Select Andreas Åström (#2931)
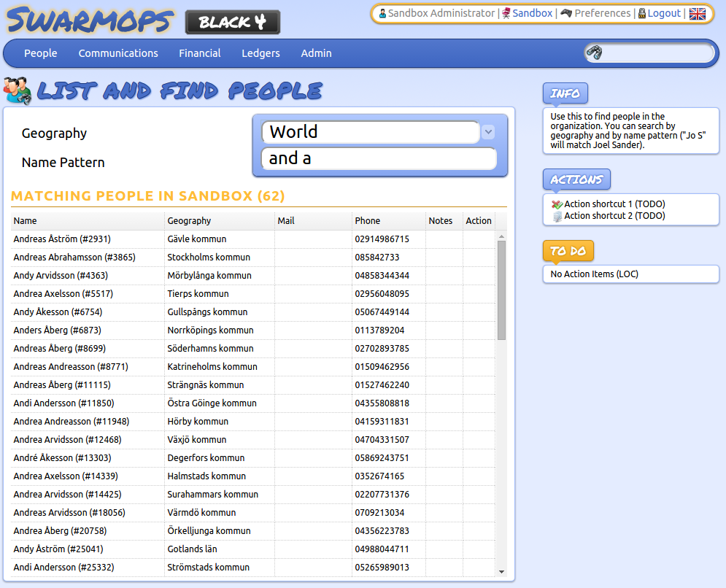This screenshot has width=726, height=588. (62, 239)
